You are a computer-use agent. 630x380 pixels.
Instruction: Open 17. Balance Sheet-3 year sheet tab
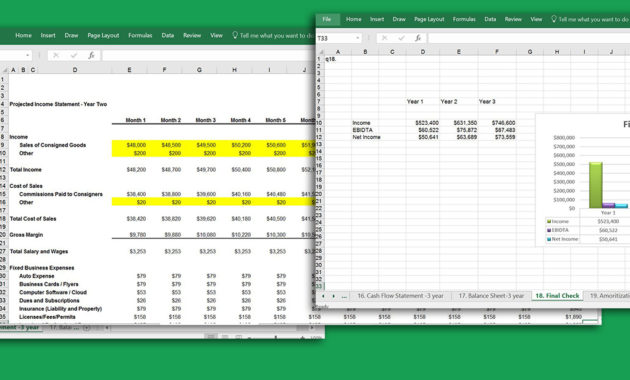coord(491,296)
